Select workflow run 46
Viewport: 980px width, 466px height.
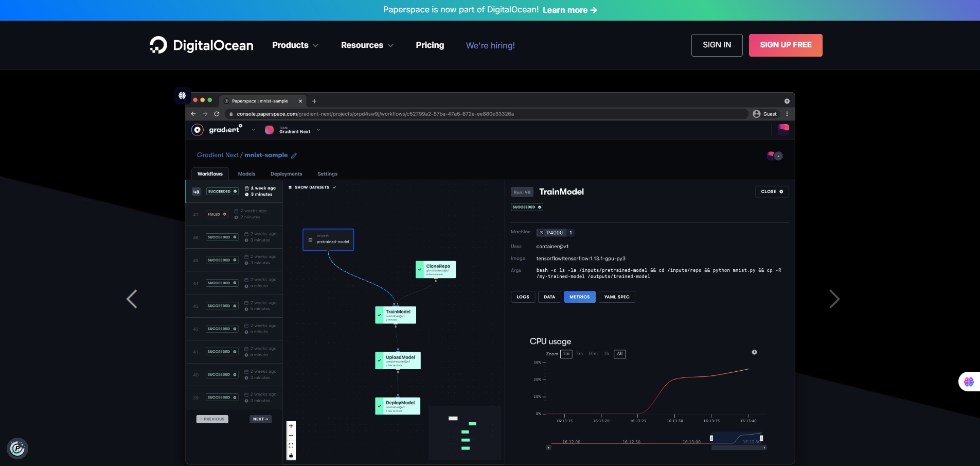234,237
